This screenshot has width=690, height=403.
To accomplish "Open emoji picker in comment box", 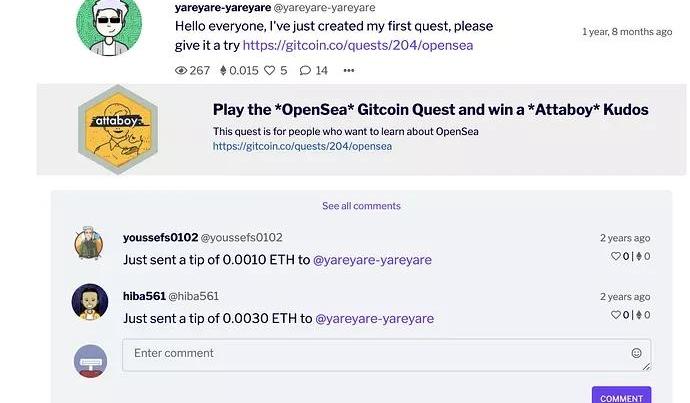I will pos(636,353).
